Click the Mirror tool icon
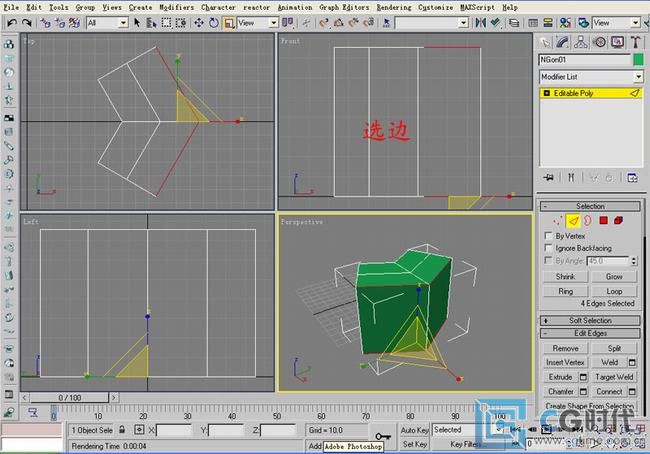The image size is (650, 454). click(x=480, y=23)
